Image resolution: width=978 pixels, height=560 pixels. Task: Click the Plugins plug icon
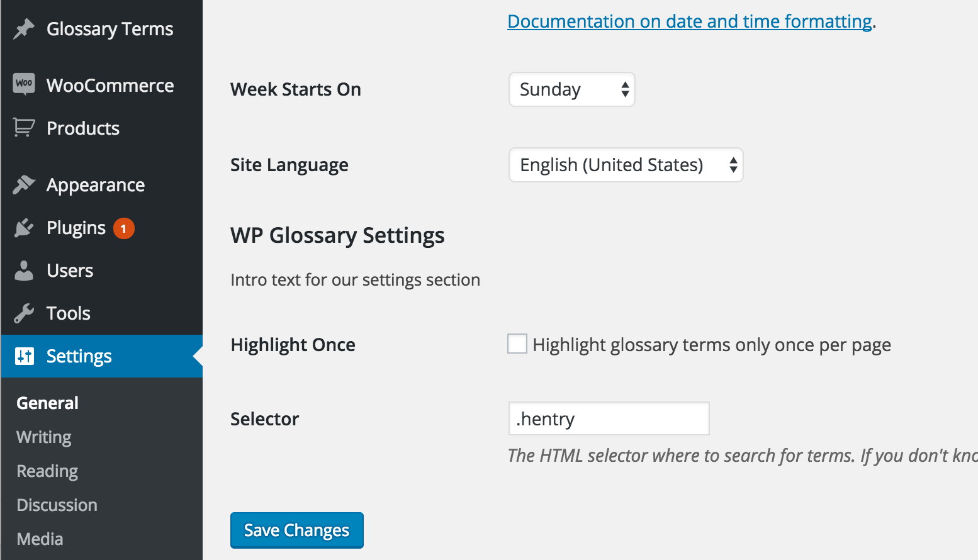pyautogui.click(x=24, y=228)
